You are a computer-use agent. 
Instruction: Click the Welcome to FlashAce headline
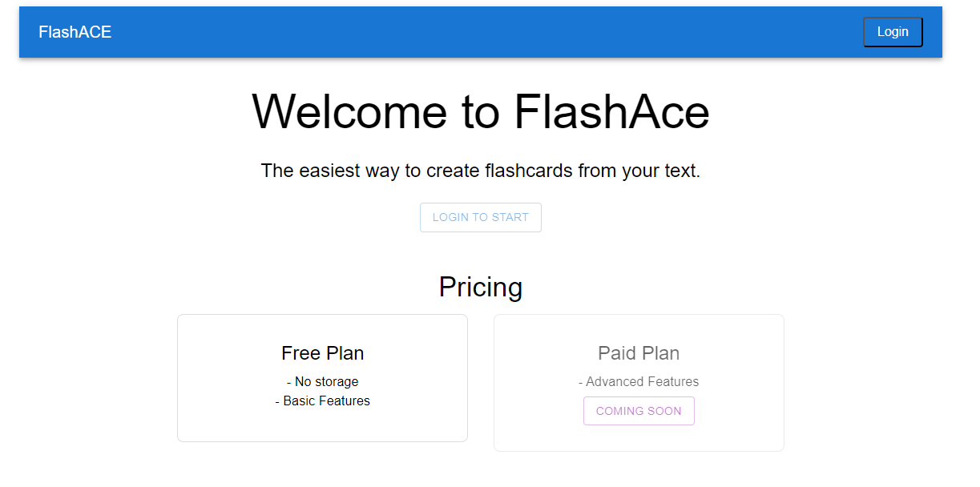[481, 111]
